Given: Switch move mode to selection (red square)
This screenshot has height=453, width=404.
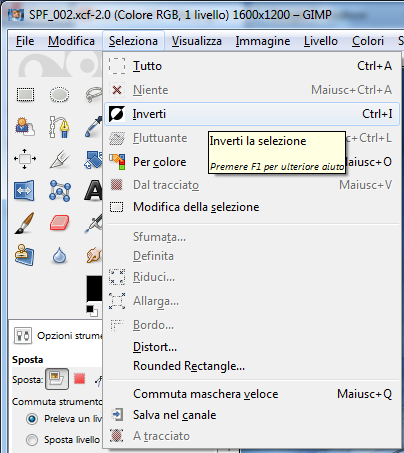Looking at the screenshot, I should pos(79,379).
